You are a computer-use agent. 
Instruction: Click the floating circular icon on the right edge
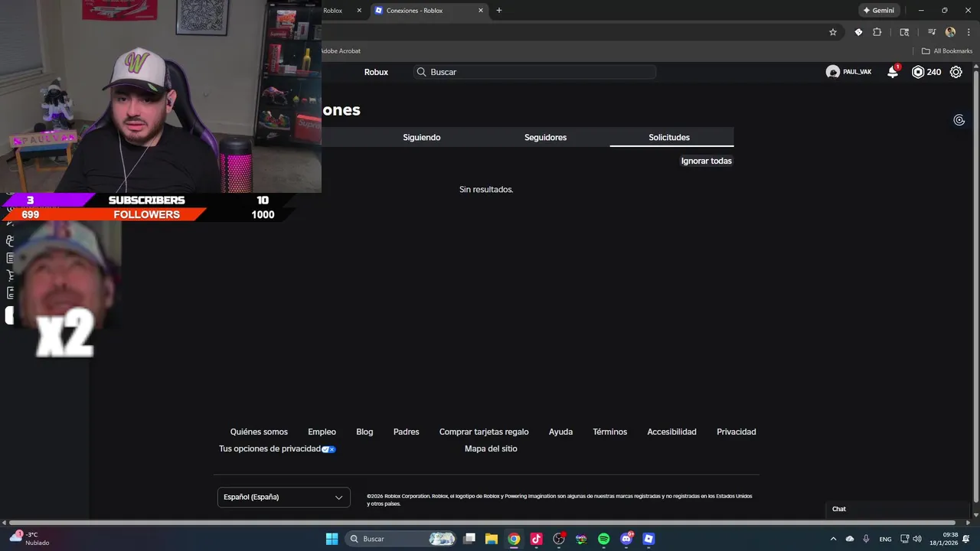959,120
